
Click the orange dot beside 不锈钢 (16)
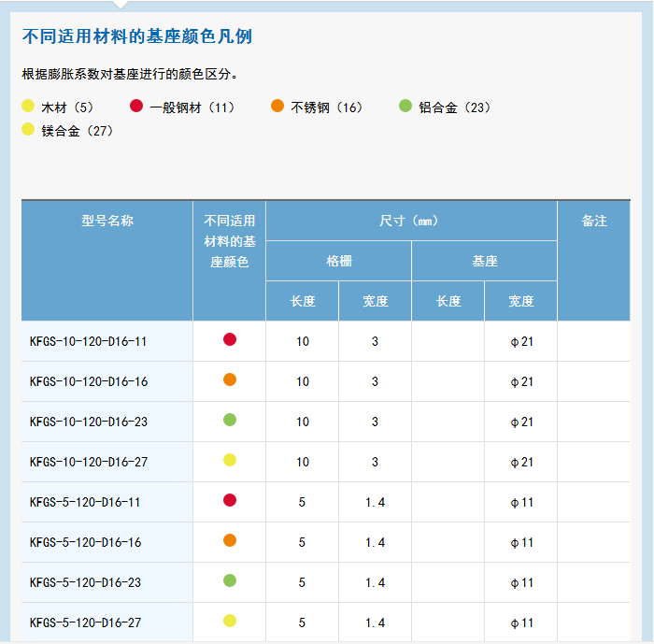pos(277,106)
